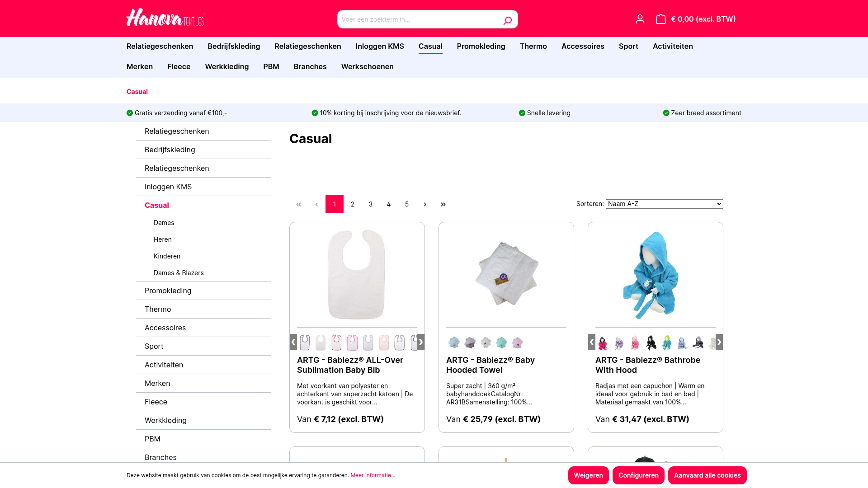
Task: Jump to last page pagination arrow
Action: (443, 204)
